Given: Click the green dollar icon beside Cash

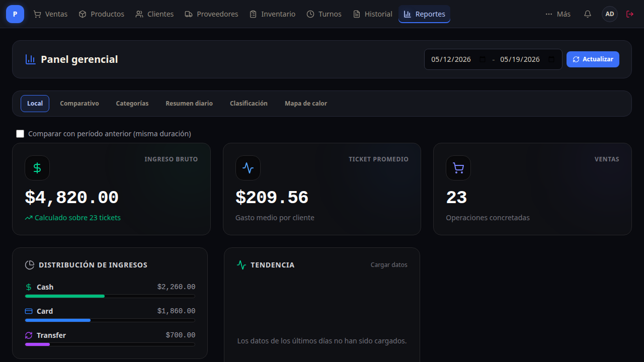Looking at the screenshot, I should [x=29, y=287].
